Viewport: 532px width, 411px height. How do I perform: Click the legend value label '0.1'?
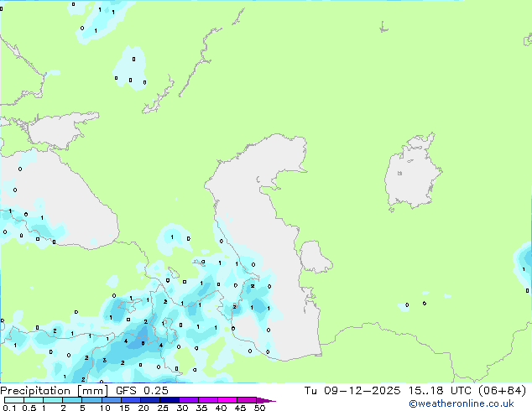[x=9, y=408]
